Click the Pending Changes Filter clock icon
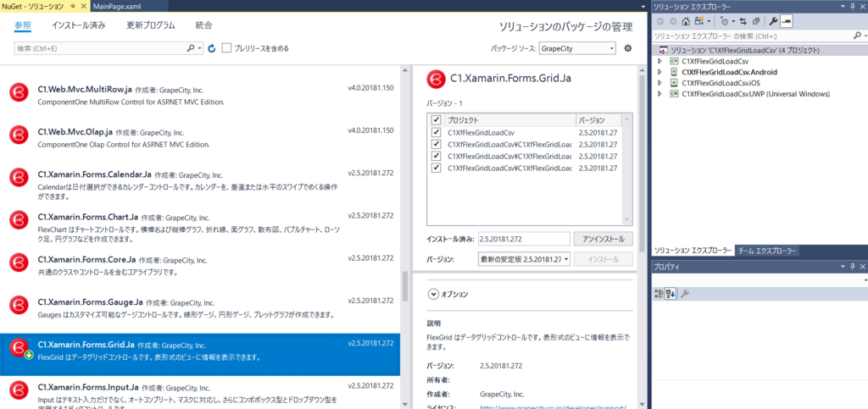The image size is (868, 409). pos(725,21)
